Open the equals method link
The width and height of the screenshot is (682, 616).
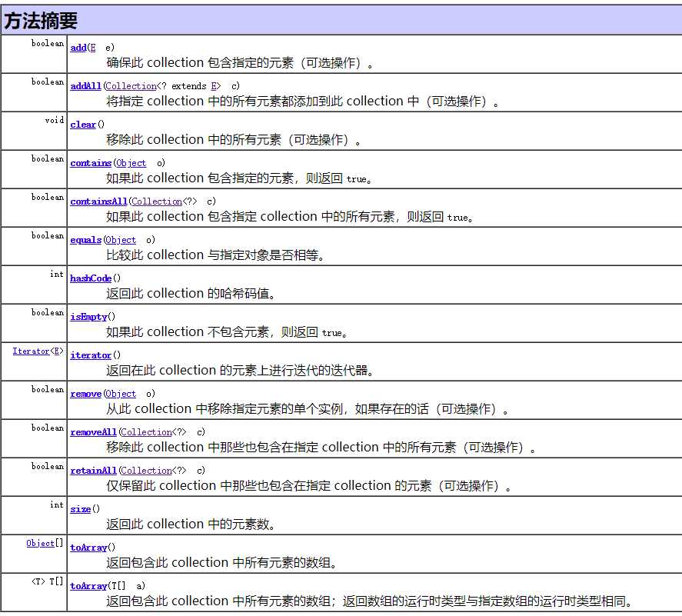tap(85, 240)
